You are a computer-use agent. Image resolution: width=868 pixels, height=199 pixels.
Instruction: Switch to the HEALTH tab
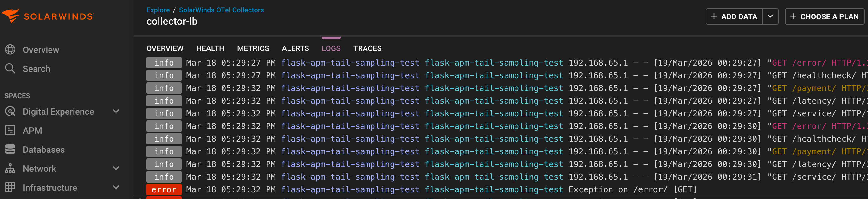click(210, 48)
